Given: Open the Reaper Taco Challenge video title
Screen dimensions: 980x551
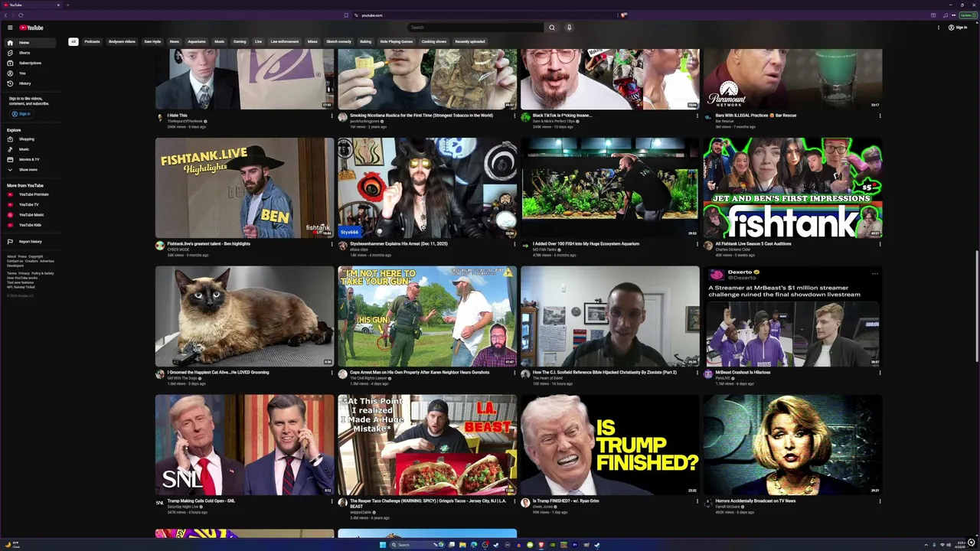Looking at the screenshot, I should (x=427, y=504).
